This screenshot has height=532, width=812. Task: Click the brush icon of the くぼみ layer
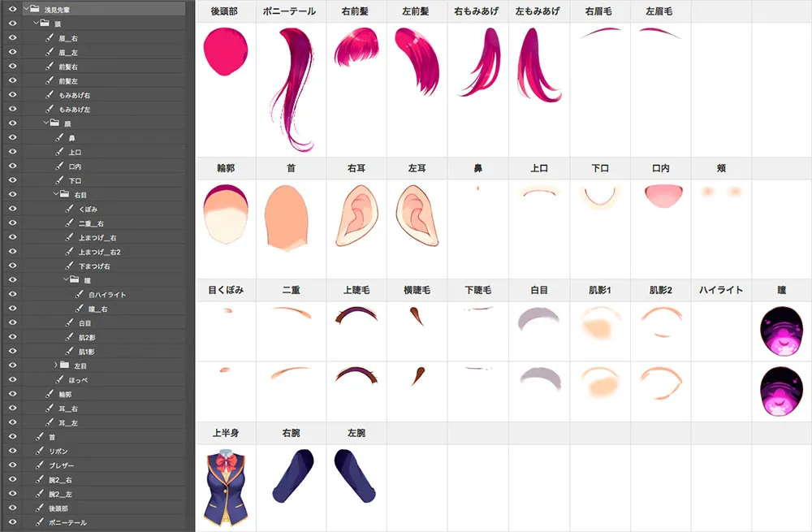click(x=70, y=209)
